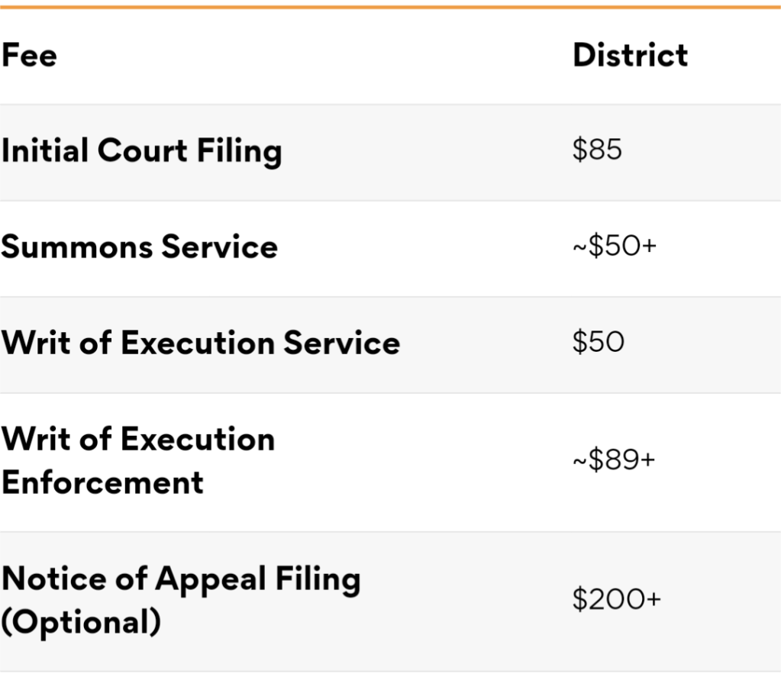Select the Summons Service row label

point(140,247)
